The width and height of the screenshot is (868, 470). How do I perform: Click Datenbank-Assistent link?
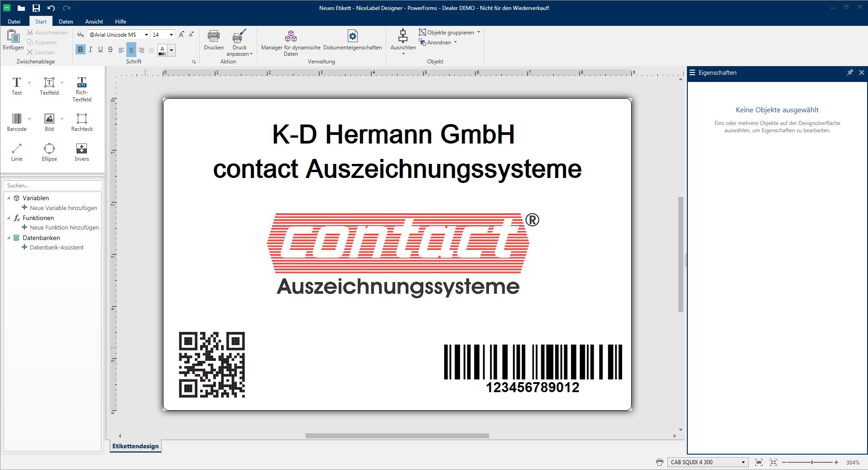pos(57,247)
